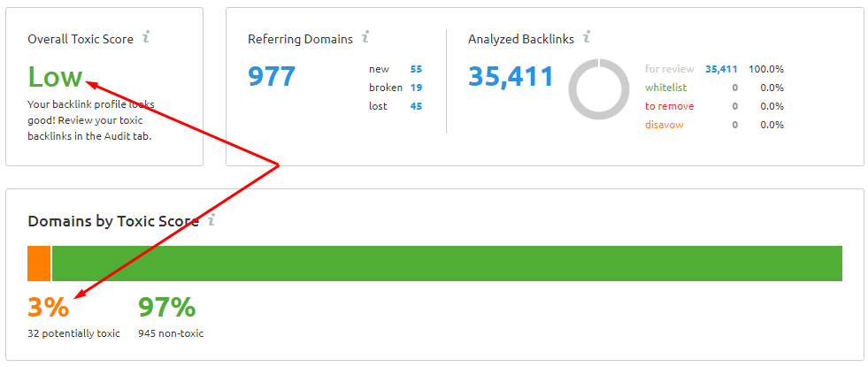Open info icon beside Domains by Toxic Score

click(x=211, y=221)
